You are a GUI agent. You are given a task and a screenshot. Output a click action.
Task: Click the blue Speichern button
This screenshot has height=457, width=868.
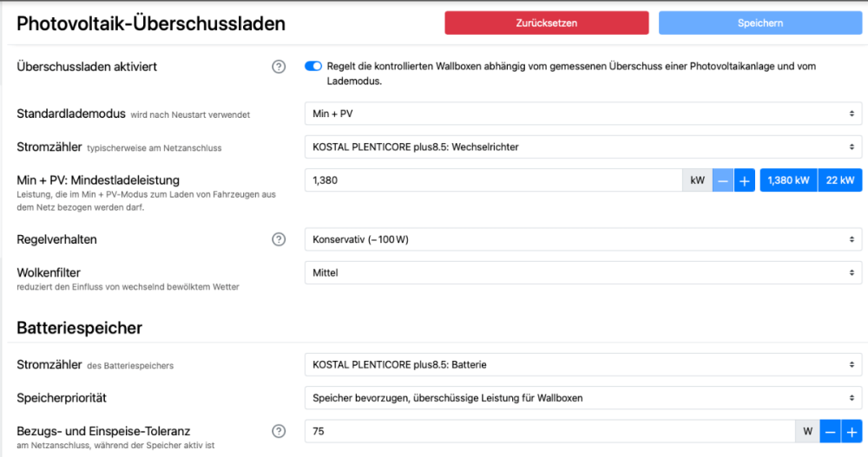760,23
